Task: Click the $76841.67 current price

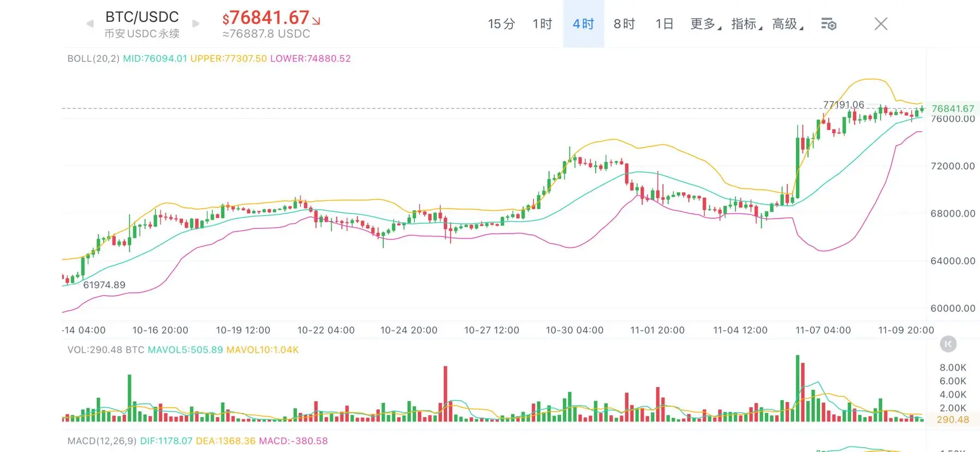Action: click(266, 18)
